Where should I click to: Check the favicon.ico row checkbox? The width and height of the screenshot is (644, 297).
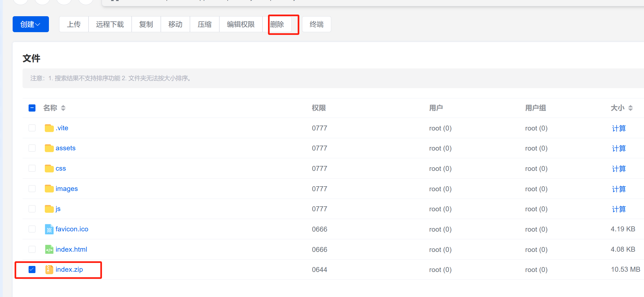[32, 229]
